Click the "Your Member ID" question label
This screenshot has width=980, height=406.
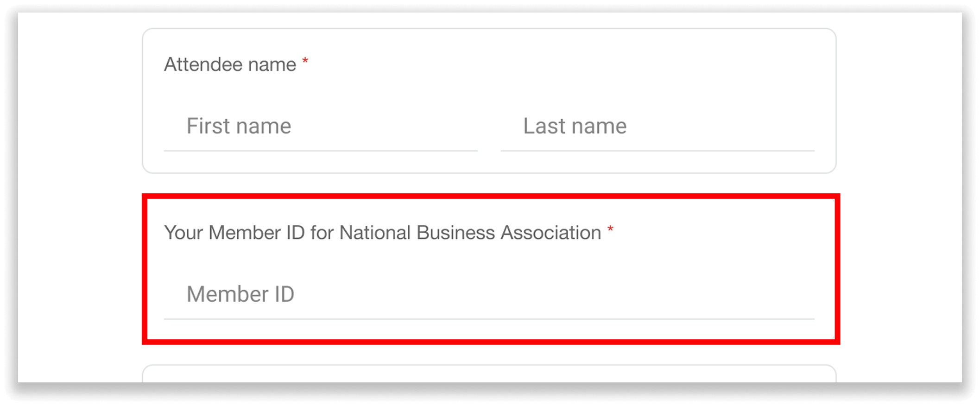pyautogui.click(x=382, y=233)
